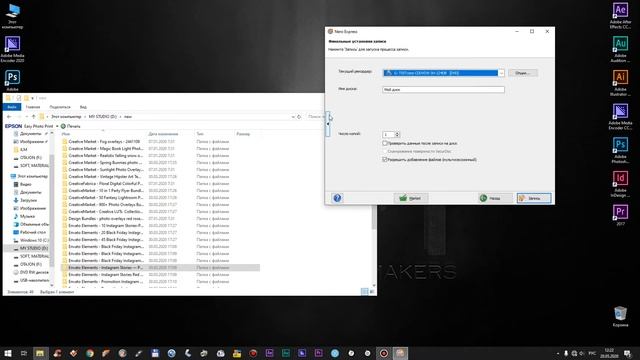This screenshot has height=360, width=640.
Task: Refresh the Explorer folder view
Action: [x=299, y=117]
